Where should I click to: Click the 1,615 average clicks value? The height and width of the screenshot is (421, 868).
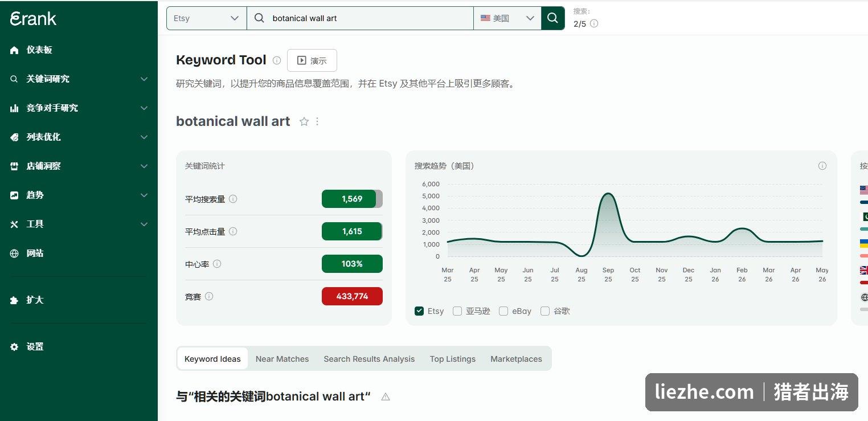tap(352, 231)
